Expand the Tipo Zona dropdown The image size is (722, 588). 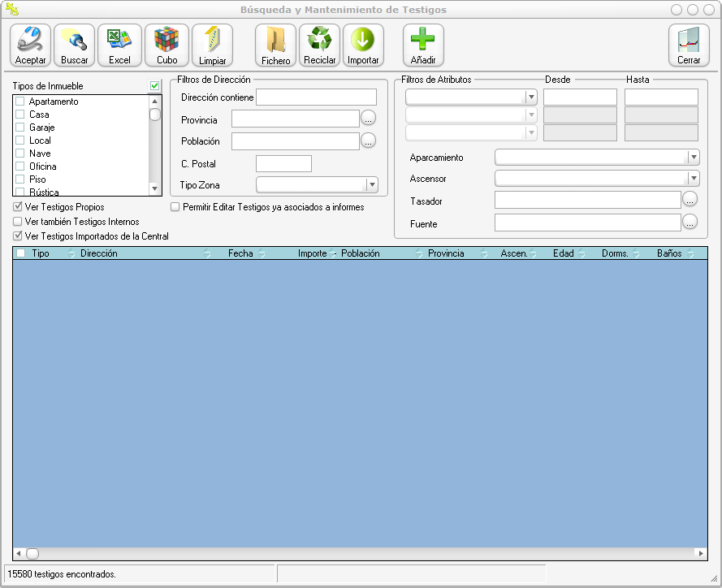click(371, 185)
